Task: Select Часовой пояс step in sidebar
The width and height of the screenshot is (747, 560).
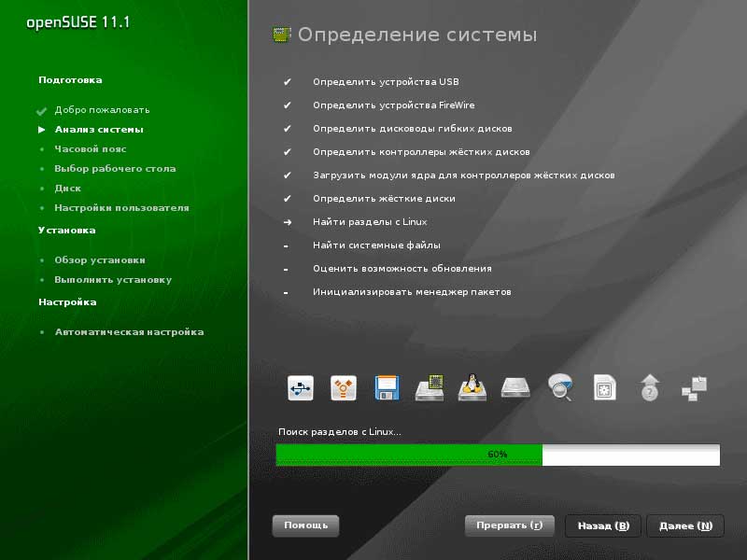Action: (90, 149)
